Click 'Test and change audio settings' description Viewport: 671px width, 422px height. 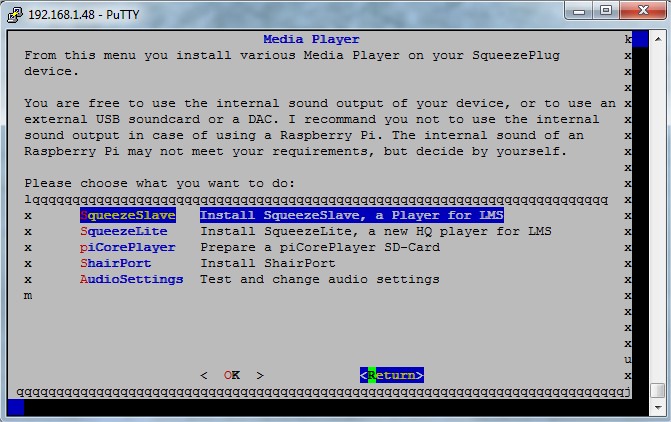[x=320, y=279]
